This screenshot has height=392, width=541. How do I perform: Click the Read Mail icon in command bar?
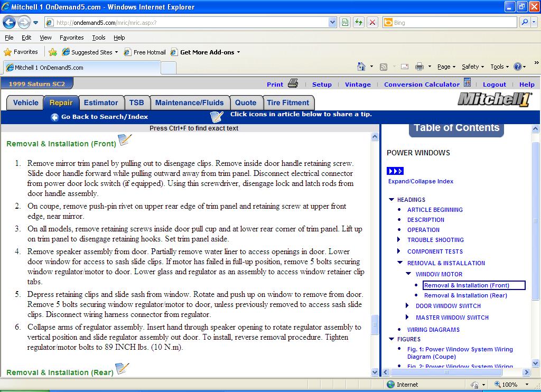click(x=405, y=67)
